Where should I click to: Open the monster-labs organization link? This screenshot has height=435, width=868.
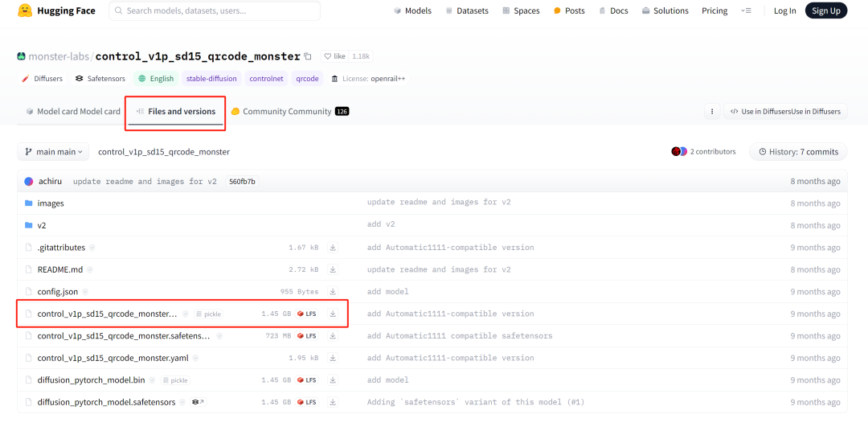click(x=59, y=56)
